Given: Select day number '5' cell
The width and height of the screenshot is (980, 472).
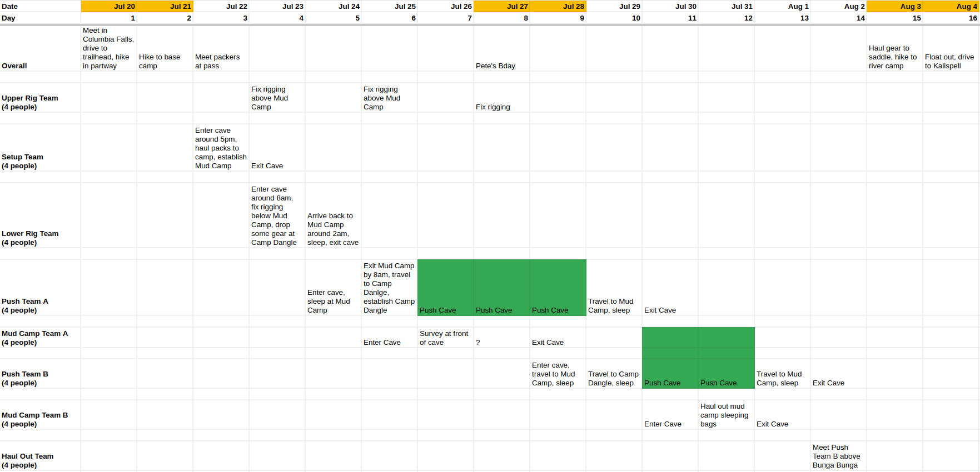Looking at the screenshot, I should [334, 18].
